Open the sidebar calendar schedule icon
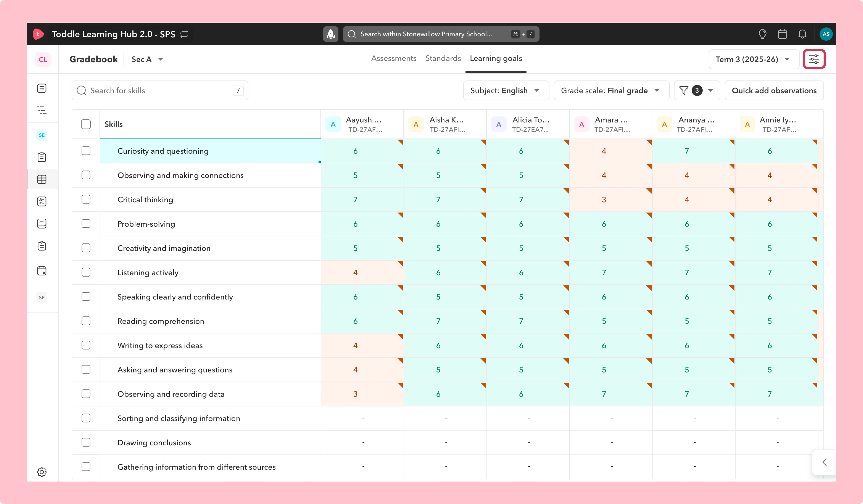Screen dimensions: 863x504 click(42, 271)
